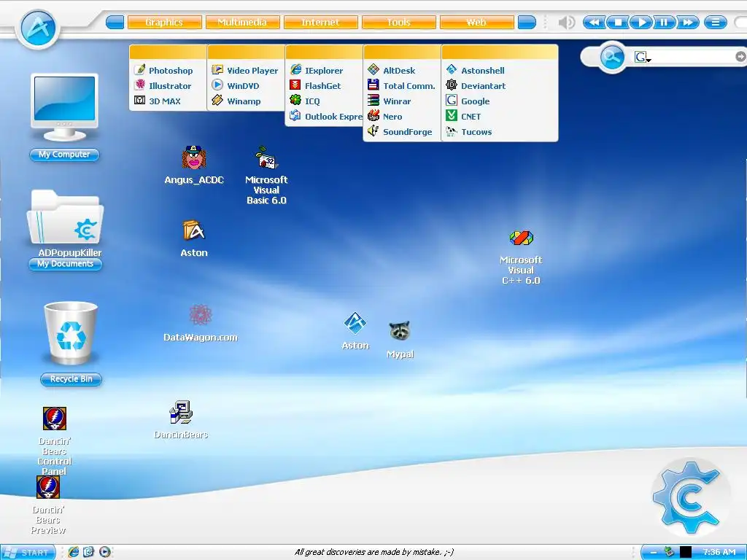
Task: Launch Photoshop from the Graphics panel
Action: 164,71
